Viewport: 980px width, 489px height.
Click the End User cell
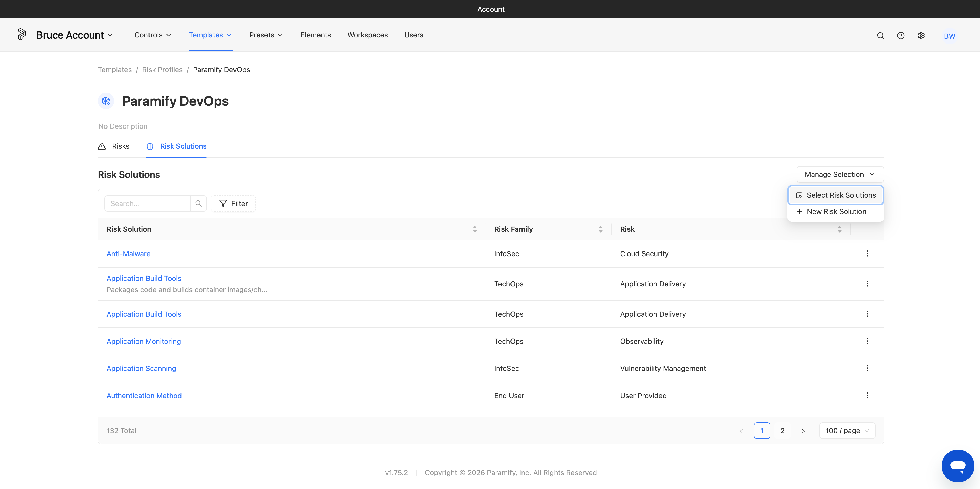tap(509, 395)
